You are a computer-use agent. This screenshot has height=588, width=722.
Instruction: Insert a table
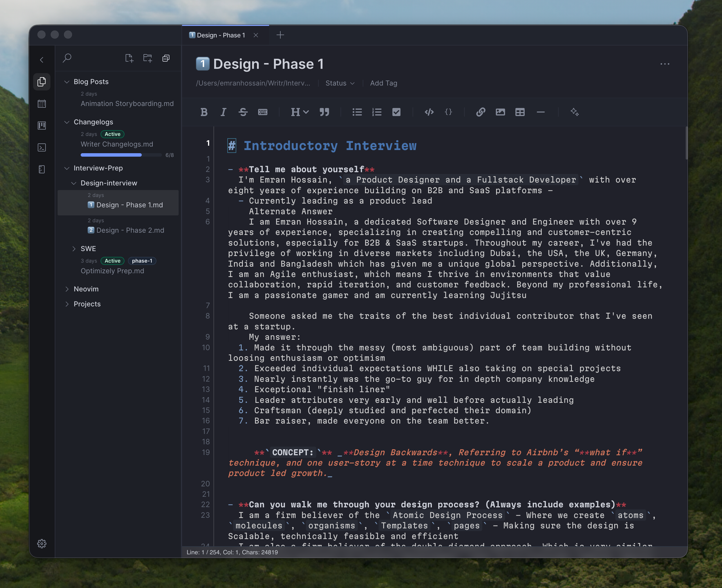pos(520,112)
